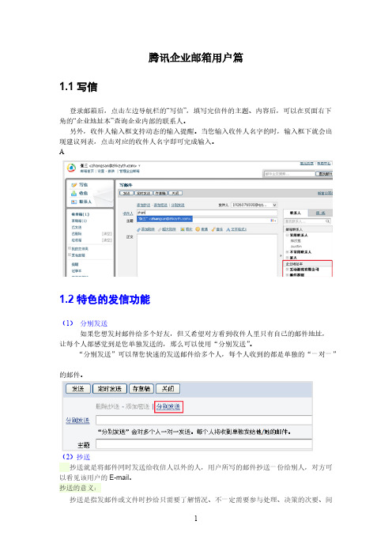Open 草稿箱(1) drafts folder

point(79,221)
